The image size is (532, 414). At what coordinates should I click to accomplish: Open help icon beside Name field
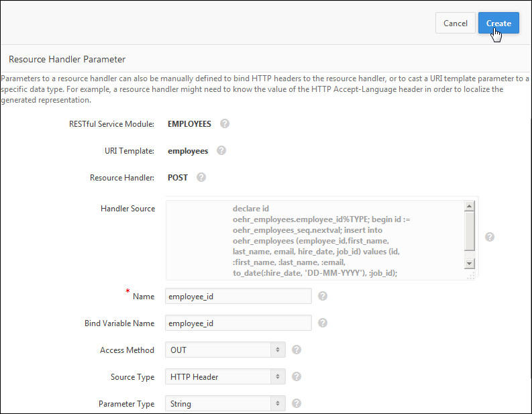[323, 296]
